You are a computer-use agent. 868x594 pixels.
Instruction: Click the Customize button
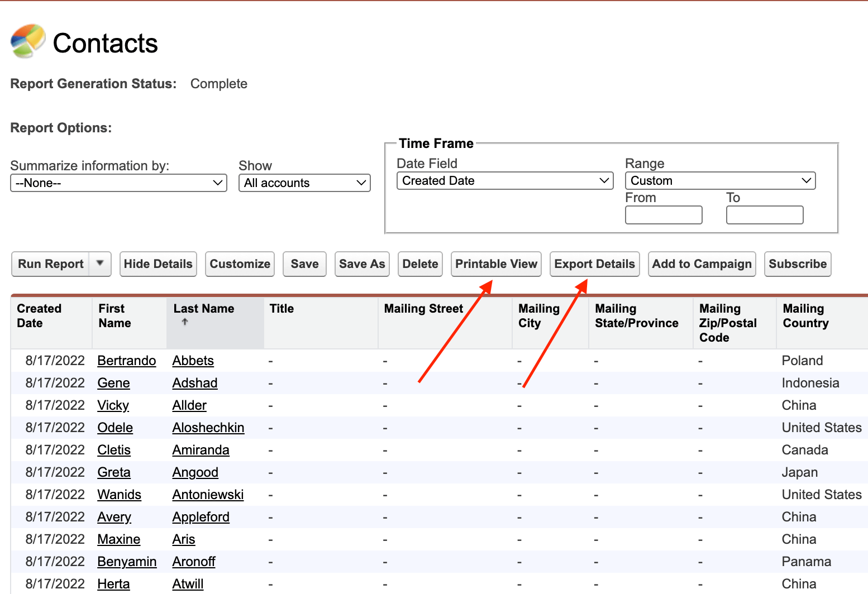coord(240,264)
